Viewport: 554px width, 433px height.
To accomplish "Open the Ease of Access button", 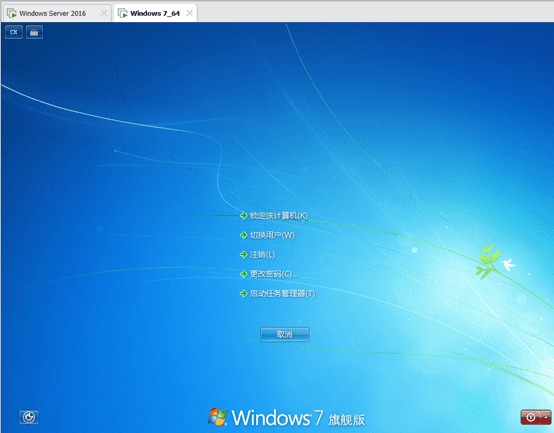I will tap(29, 417).
